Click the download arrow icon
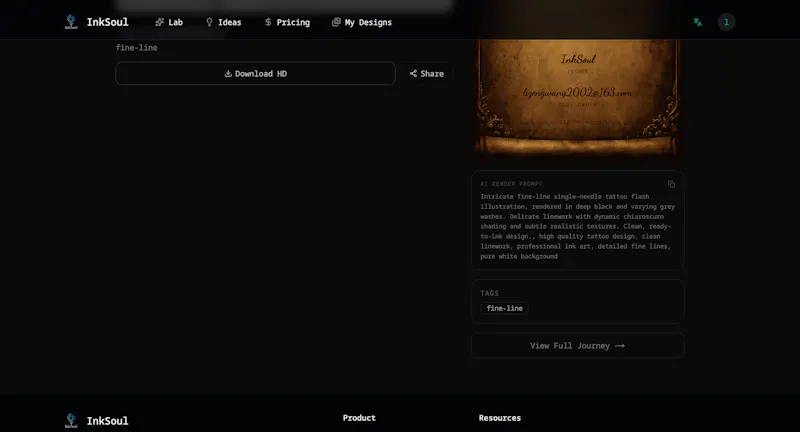This screenshot has width=800, height=432. coord(228,73)
